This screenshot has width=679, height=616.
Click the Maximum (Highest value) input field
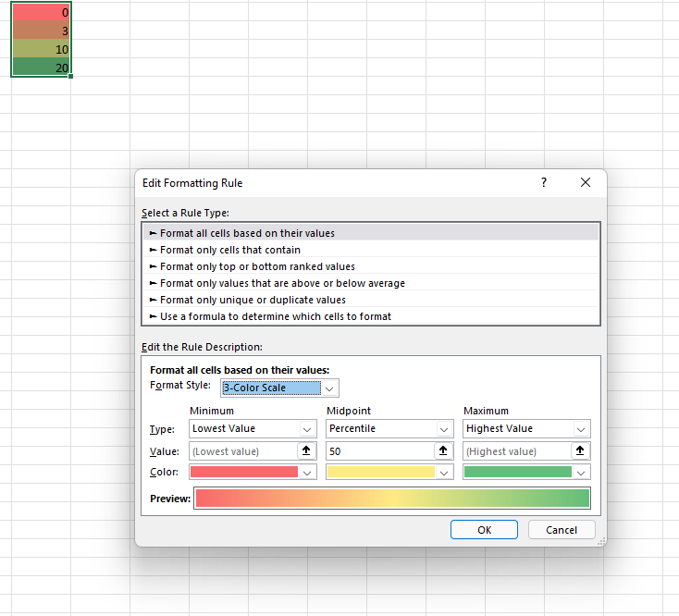[x=516, y=451]
